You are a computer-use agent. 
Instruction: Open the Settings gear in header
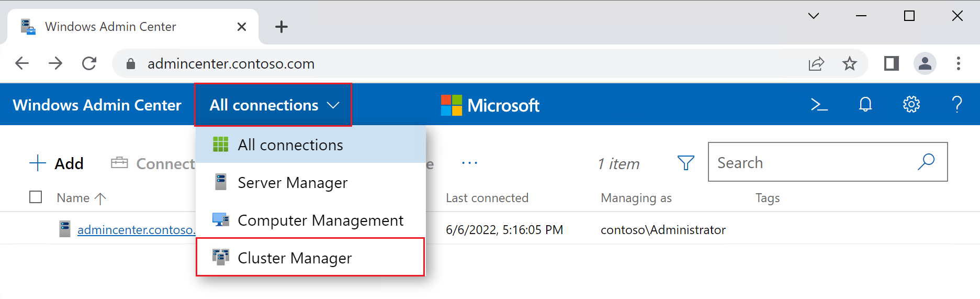[x=911, y=105]
